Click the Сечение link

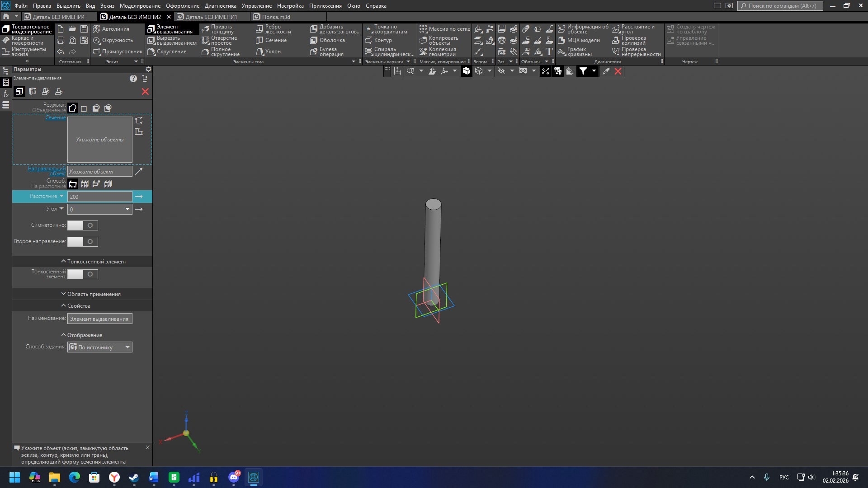[56, 117]
